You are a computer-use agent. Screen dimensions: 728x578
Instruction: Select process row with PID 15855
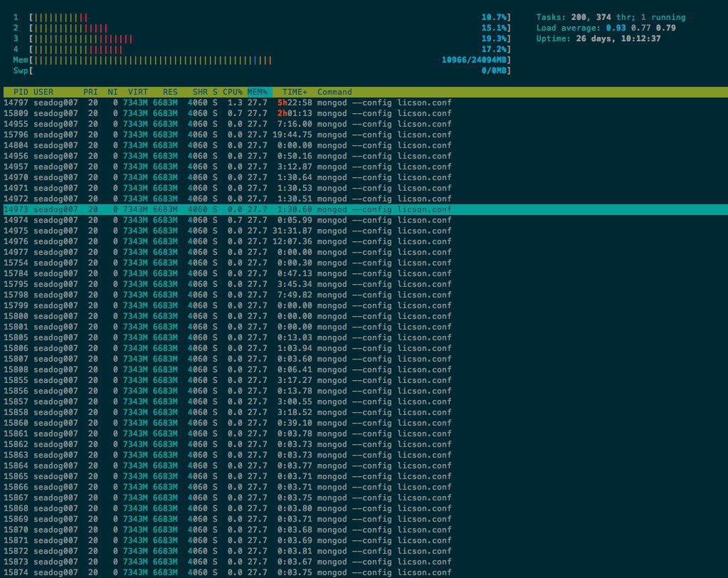point(364,380)
